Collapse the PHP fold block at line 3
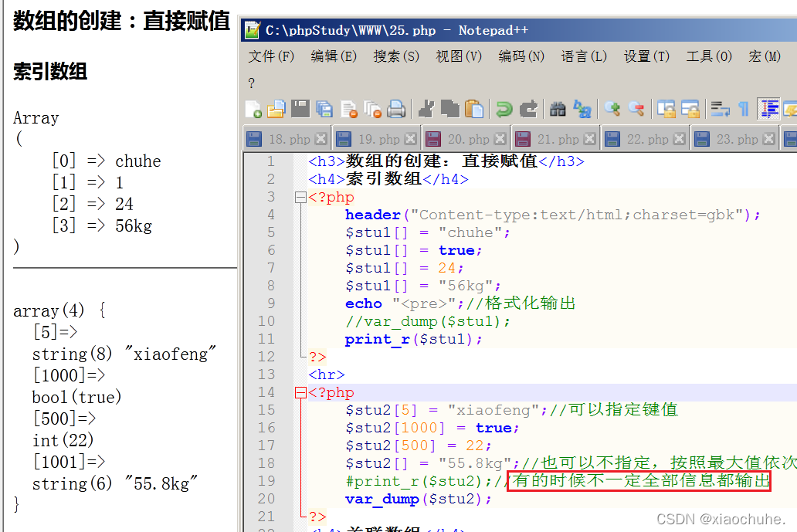This screenshot has height=532, width=797. (300, 197)
